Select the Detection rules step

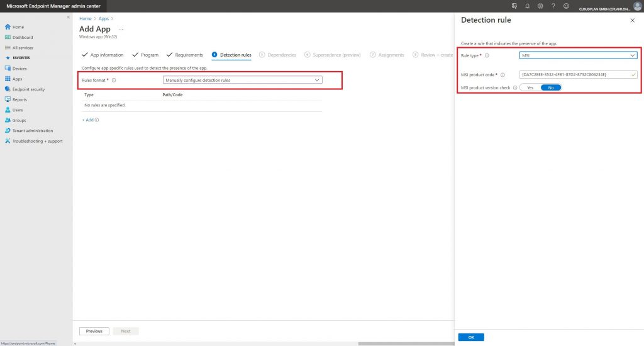point(231,55)
